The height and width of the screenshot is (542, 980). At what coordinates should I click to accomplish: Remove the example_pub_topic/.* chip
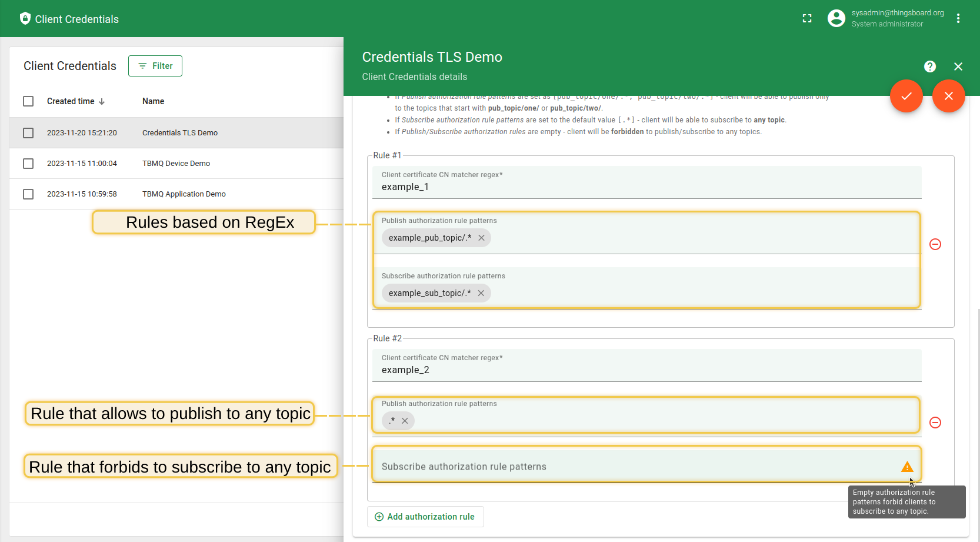coord(481,238)
